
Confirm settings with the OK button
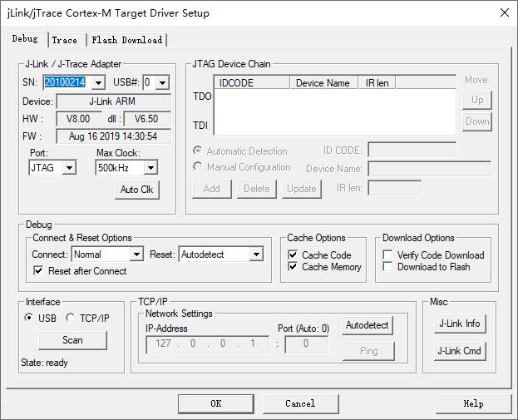click(x=216, y=404)
